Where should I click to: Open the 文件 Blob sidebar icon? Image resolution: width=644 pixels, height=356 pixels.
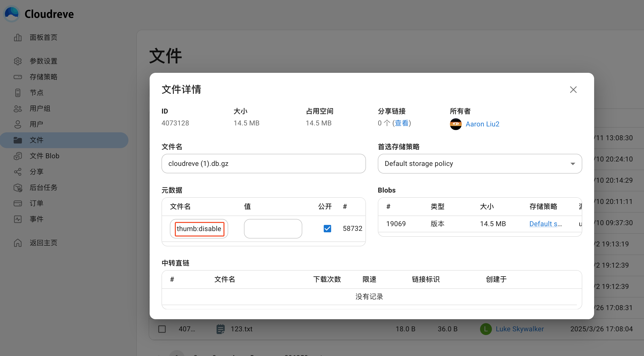(18, 156)
